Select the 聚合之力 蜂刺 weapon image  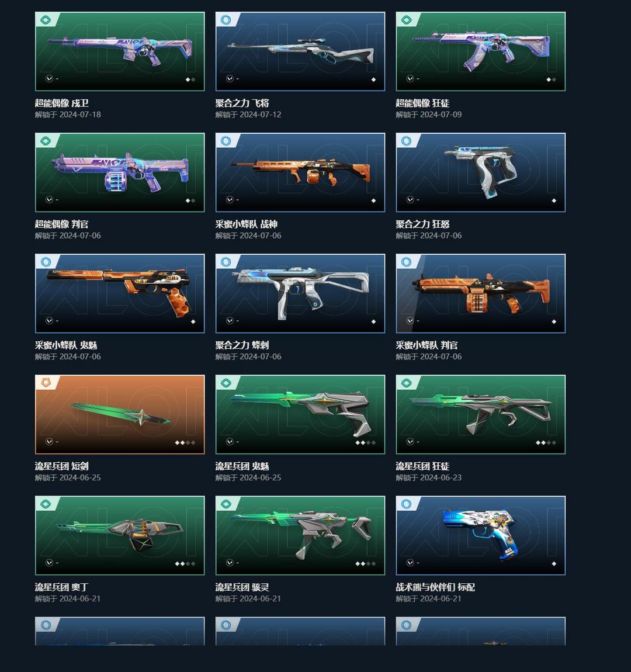click(x=300, y=293)
